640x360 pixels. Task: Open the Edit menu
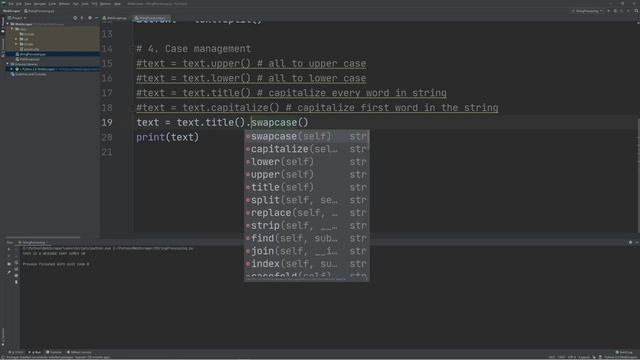19,4
